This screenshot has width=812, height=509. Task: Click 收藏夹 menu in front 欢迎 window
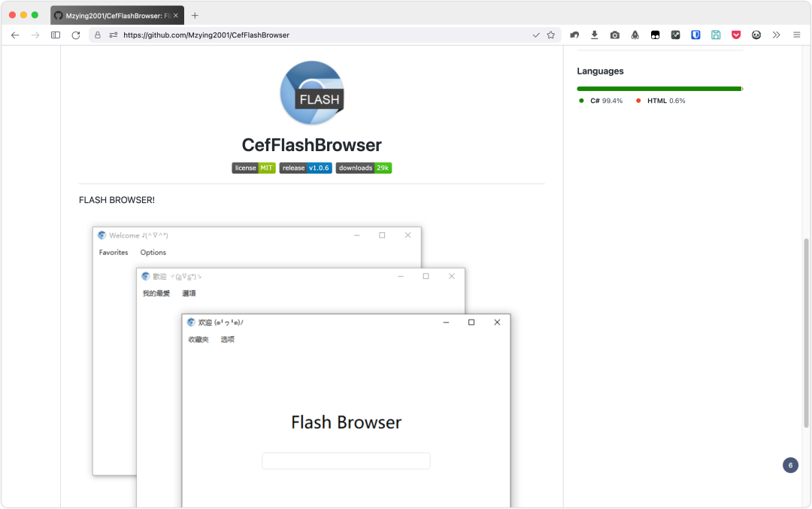pyautogui.click(x=198, y=340)
